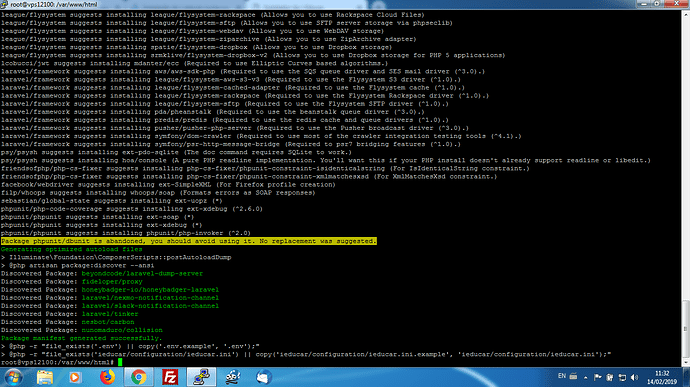Click the "nesbot/carbon" package name

click(108, 322)
